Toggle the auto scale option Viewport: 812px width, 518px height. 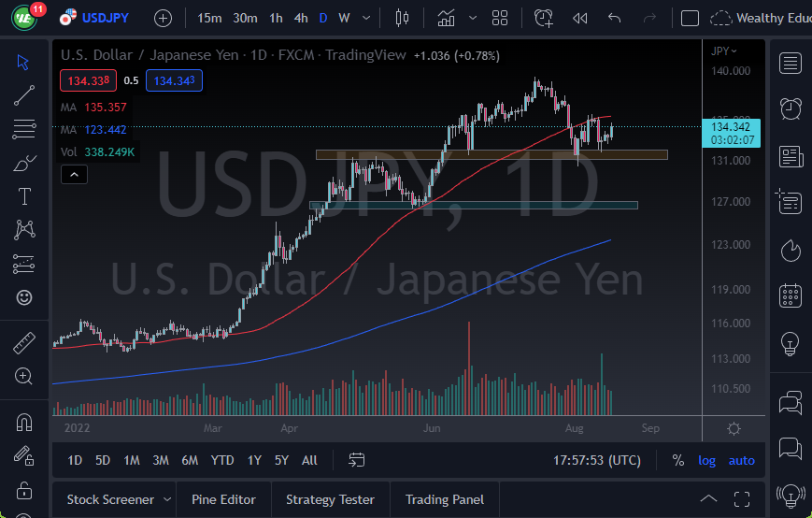click(741, 460)
